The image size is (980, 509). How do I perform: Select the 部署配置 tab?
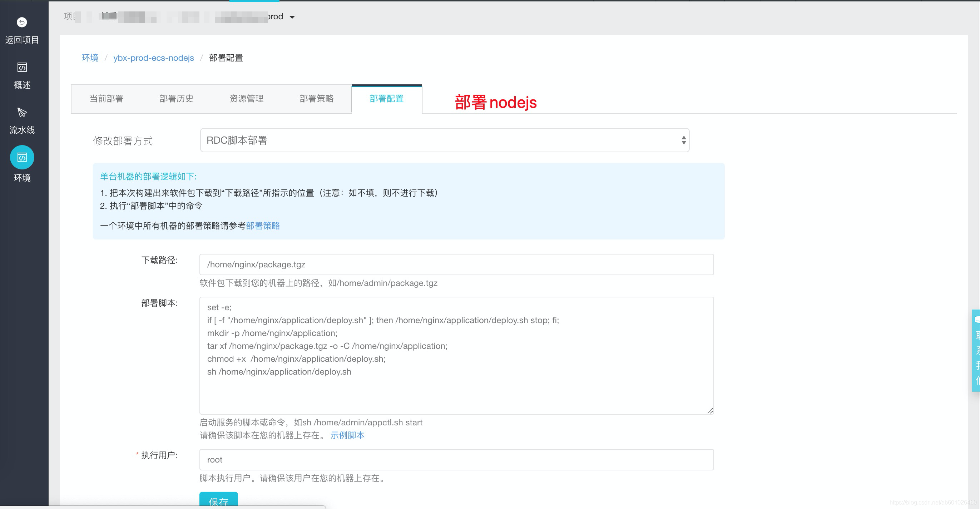(x=386, y=99)
